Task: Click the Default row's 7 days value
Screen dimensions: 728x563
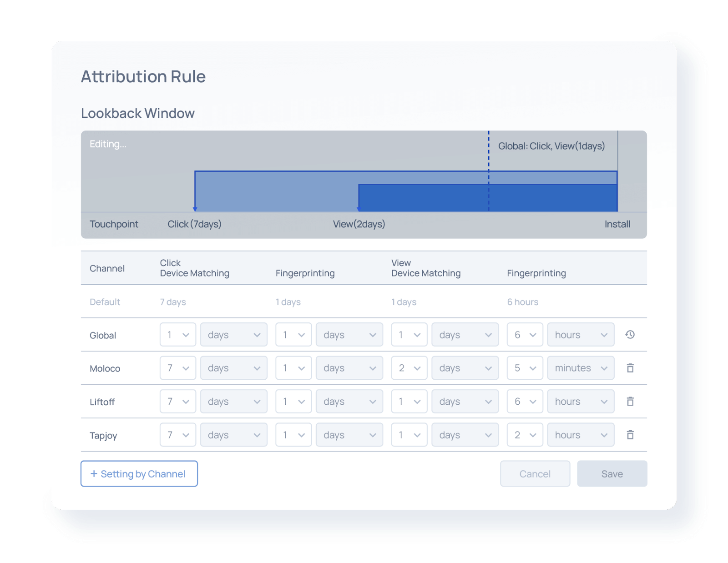Action: click(x=173, y=302)
